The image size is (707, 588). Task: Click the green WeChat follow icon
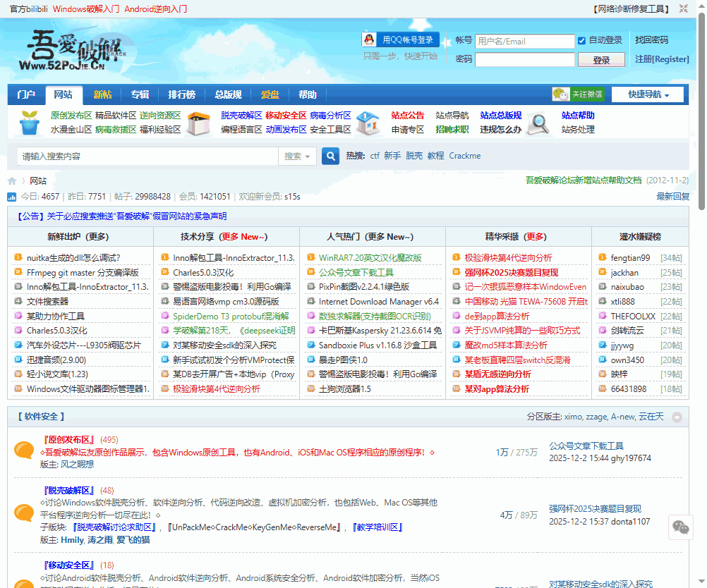561,94
